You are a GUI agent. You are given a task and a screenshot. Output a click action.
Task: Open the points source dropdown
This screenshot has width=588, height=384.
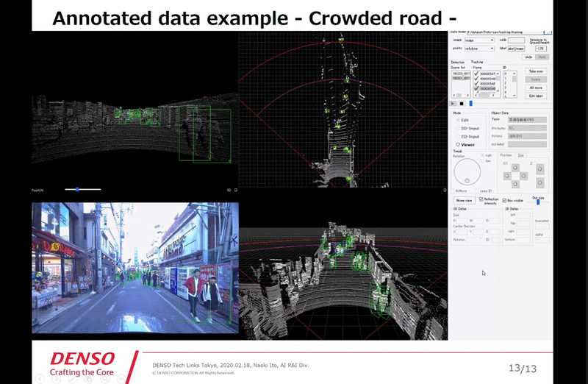[479, 49]
